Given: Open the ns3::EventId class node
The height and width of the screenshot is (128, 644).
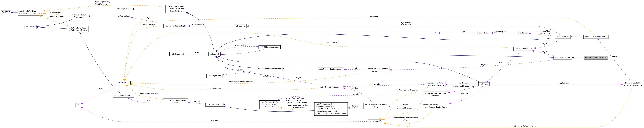Looking at the screenshot, I should 240,26.
